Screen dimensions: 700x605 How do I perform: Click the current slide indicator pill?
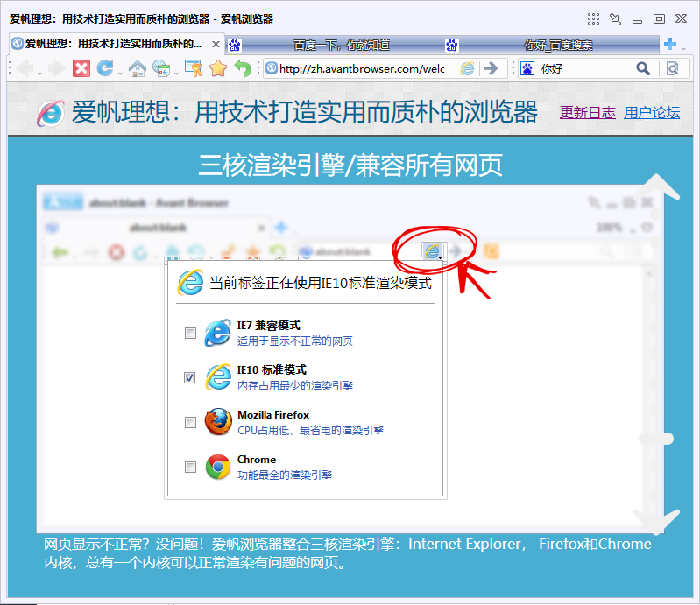tap(656, 439)
